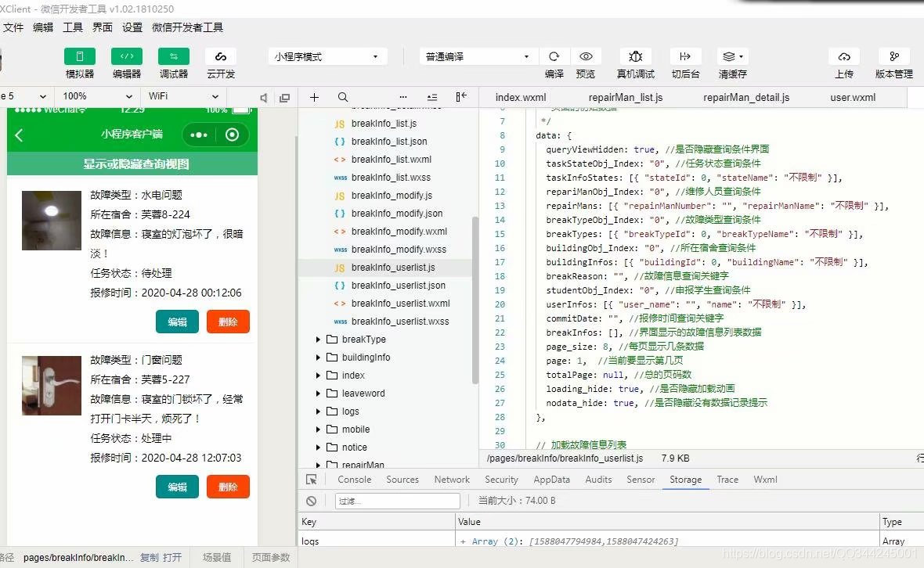The height and width of the screenshot is (568, 924).
Task: Click the hide file tree panel icon
Action: click(x=461, y=96)
